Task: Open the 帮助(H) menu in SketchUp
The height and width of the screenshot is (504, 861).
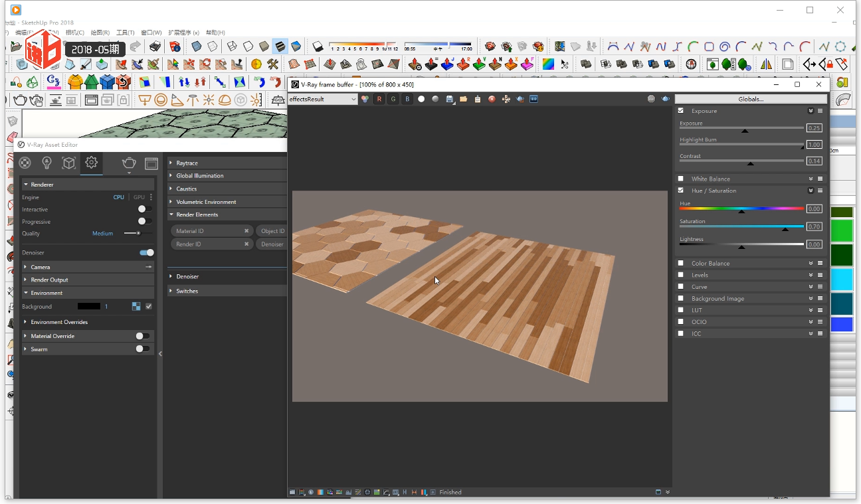Action: point(215,33)
